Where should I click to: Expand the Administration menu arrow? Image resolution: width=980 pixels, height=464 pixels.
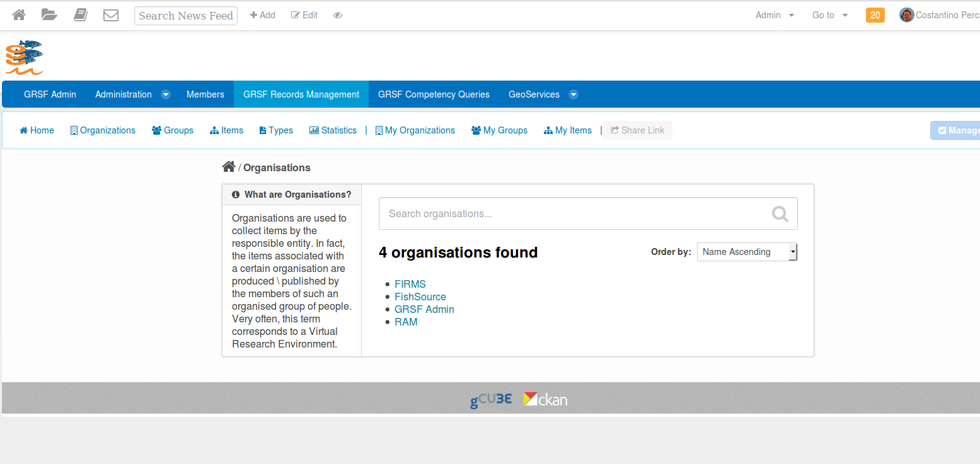[166, 94]
